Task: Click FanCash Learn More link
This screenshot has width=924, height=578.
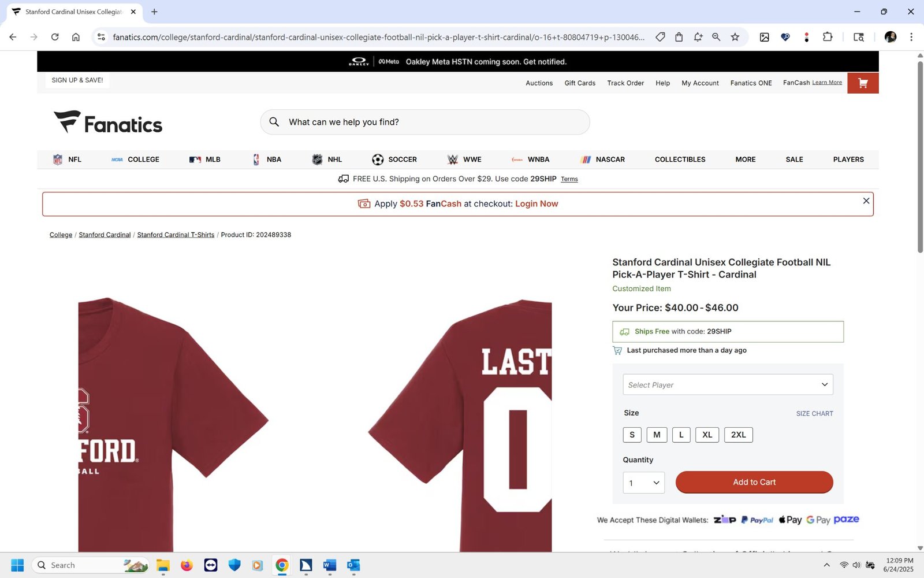Action: pyautogui.click(x=827, y=83)
